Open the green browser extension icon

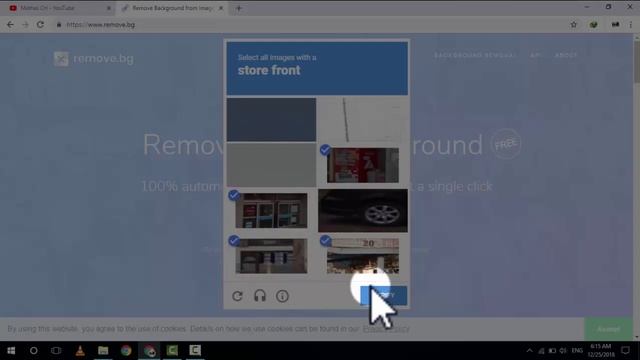point(593,25)
